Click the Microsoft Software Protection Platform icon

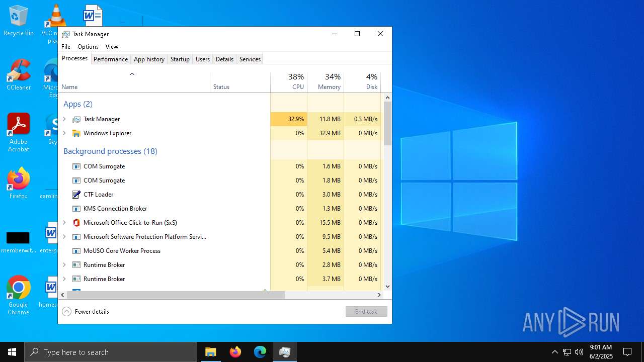click(x=76, y=237)
